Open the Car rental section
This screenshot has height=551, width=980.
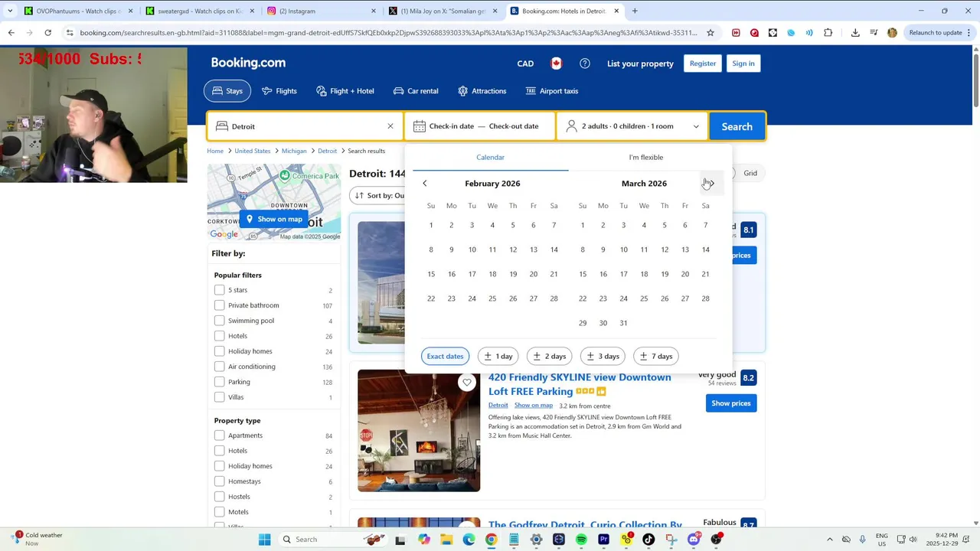click(x=416, y=91)
